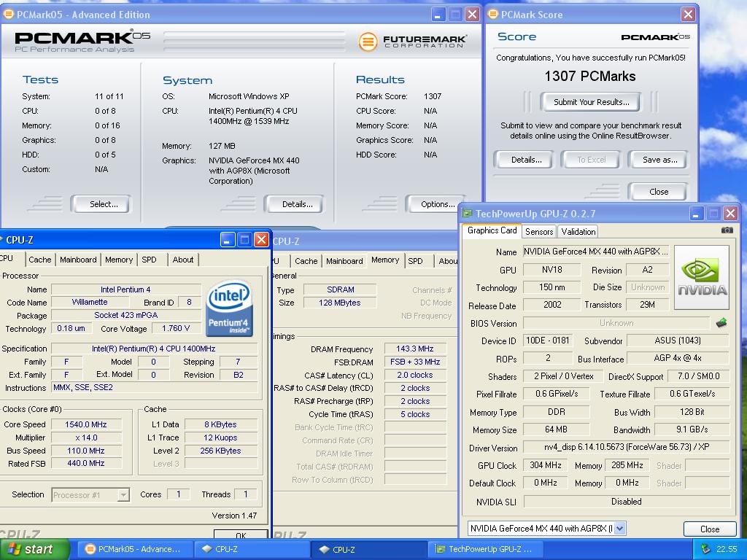This screenshot has height=560, width=747.
Task: Click the taskbar clock showing 22.55
Action: 727,550
